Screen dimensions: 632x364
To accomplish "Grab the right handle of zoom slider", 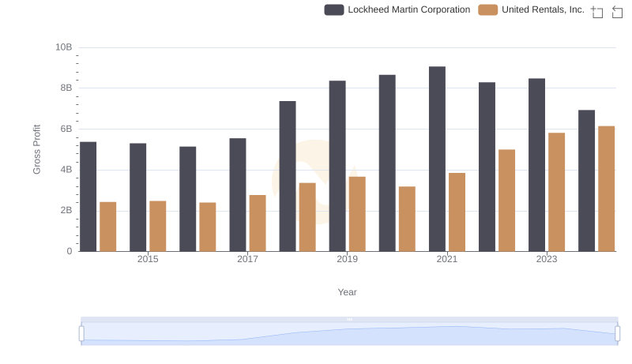I will click(618, 333).
